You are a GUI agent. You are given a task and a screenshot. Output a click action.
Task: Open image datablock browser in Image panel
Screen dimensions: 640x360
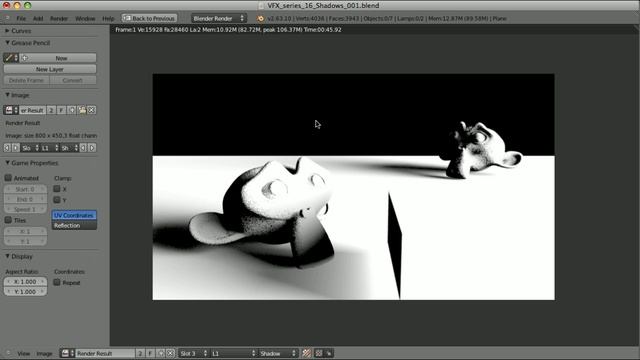(x=11, y=110)
